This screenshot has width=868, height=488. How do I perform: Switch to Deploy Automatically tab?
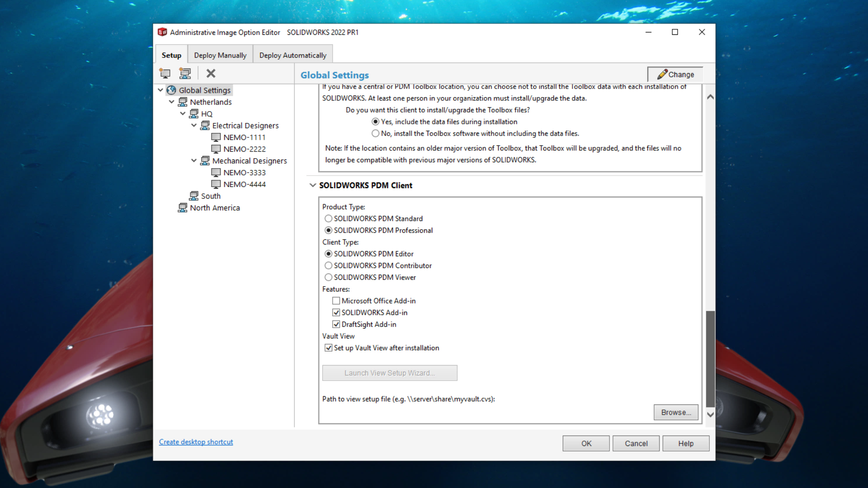292,55
